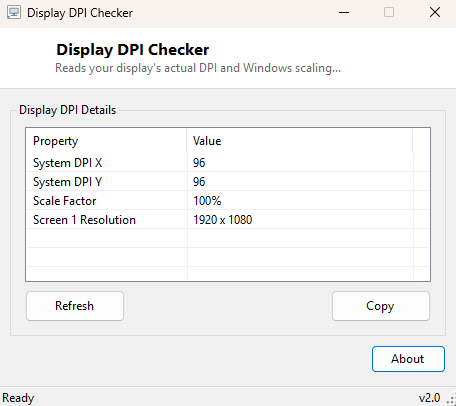
Task: Click the monitor app icon in title bar
Action: [14, 13]
